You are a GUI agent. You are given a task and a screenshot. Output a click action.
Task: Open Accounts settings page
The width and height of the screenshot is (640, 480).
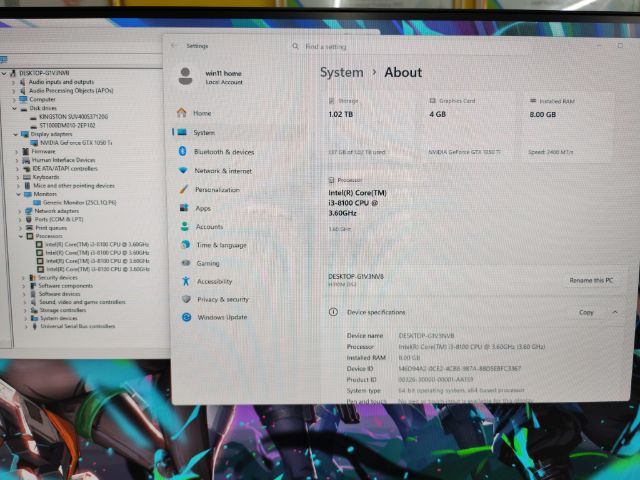(209, 227)
